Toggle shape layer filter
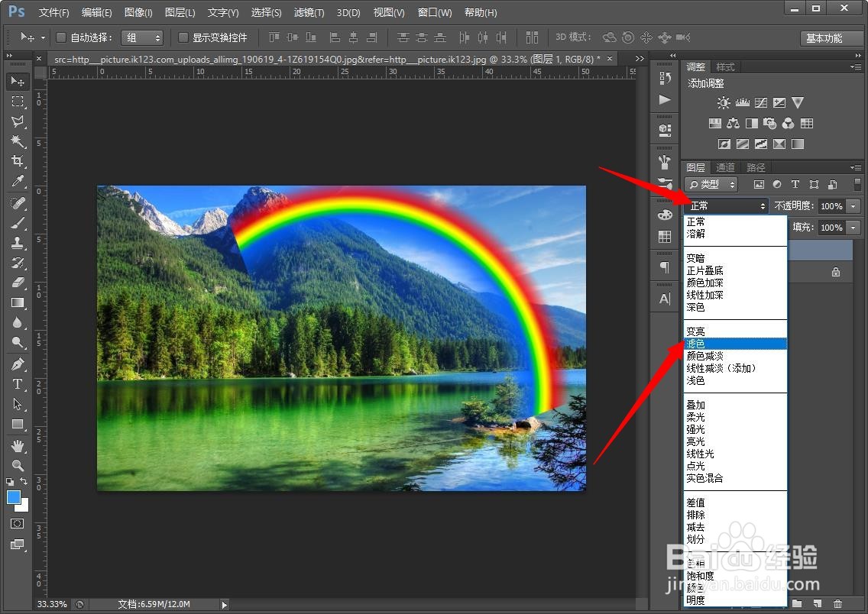868x614 pixels. [814, 184]
